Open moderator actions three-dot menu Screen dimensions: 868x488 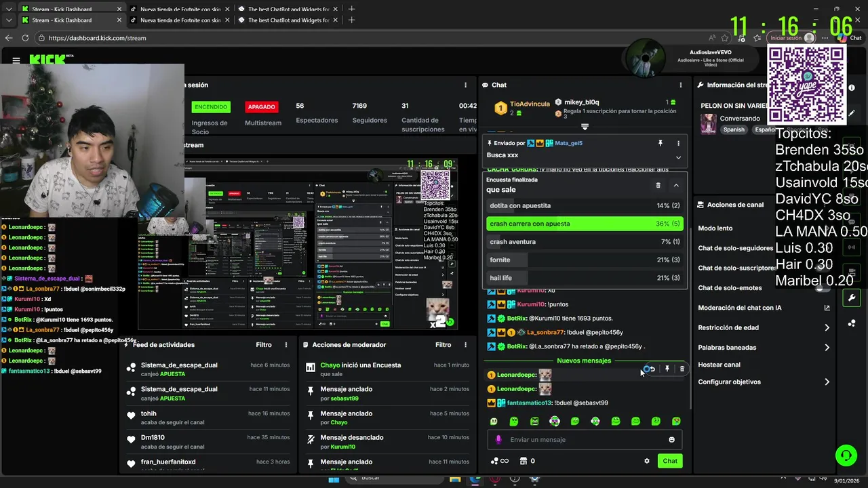[465, 345]
